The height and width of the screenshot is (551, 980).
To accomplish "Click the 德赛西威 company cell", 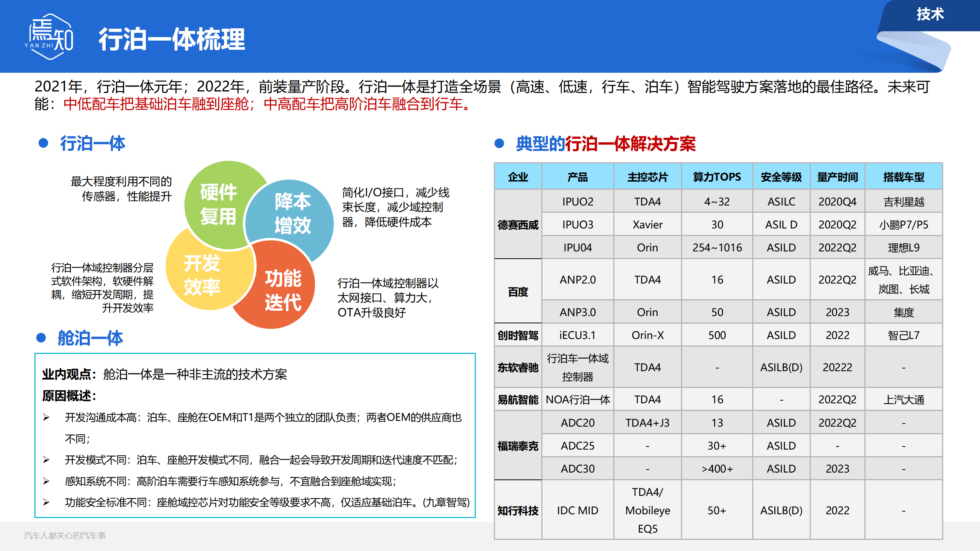I will click(518, 225).
